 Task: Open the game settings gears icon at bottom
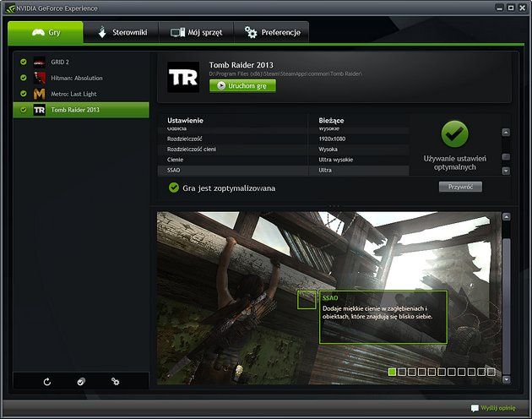116,382
